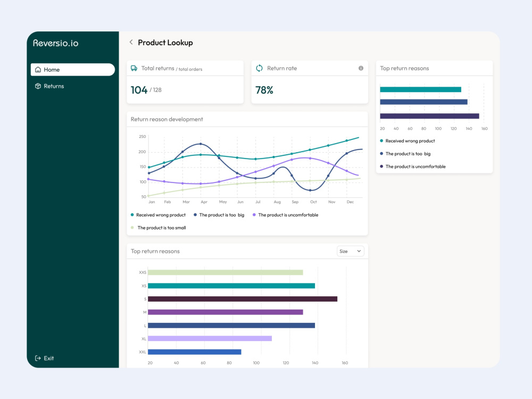The image size is (532, 399).
Task: Click the L navy blue bar
Action: 231,326
